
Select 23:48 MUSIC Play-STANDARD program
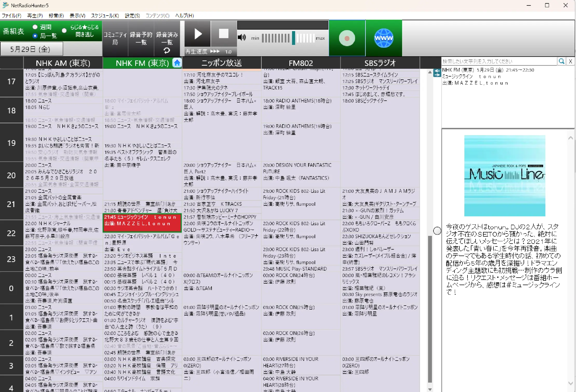click(301, 269)
